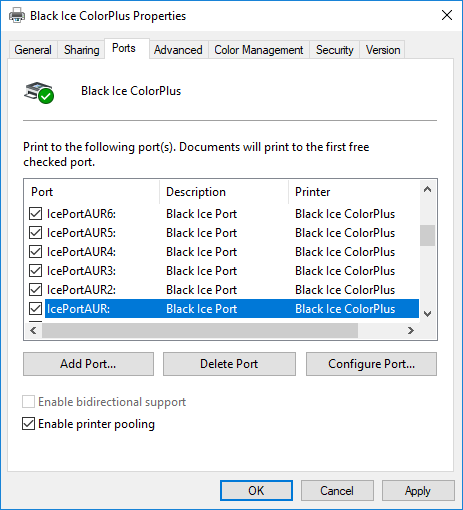Toggle the IcePortAUR2 port checkbox
The image size is (463, 510).
click(x=35, y=290)
